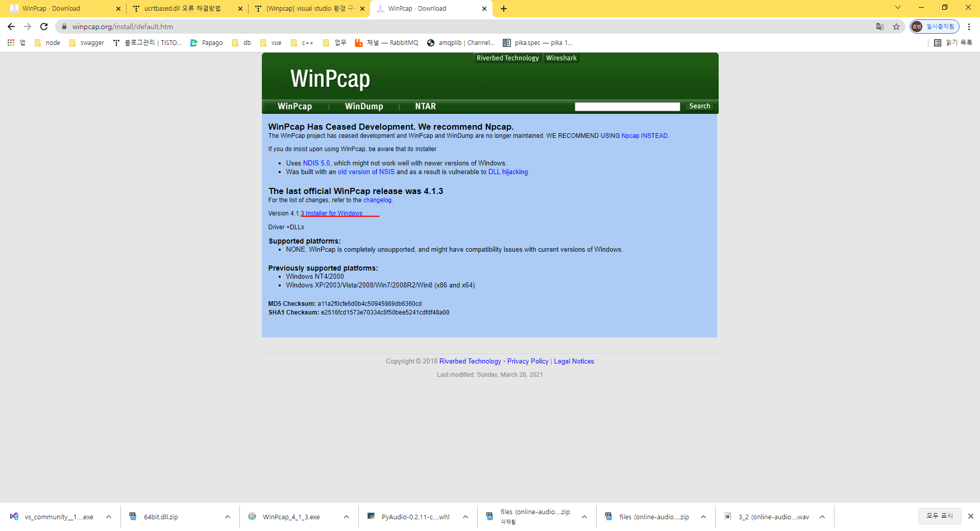
Task: Open the pika.spec bookmark
Action: click(538, 43)
